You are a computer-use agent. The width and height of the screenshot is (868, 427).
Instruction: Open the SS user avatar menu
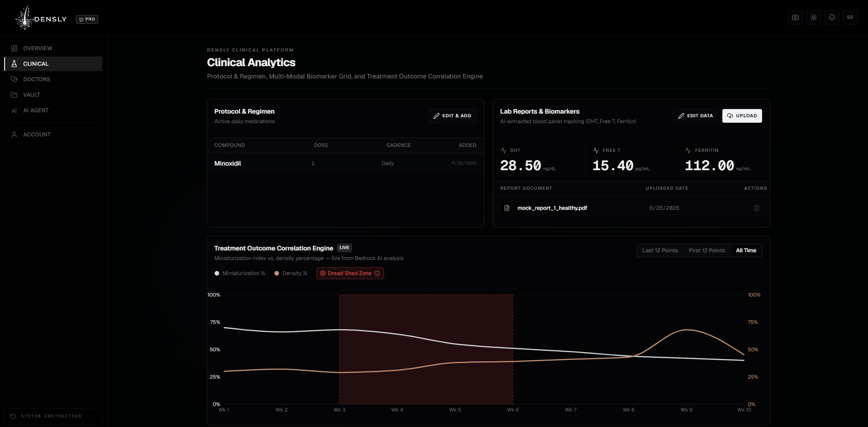(x=850, y=17)
